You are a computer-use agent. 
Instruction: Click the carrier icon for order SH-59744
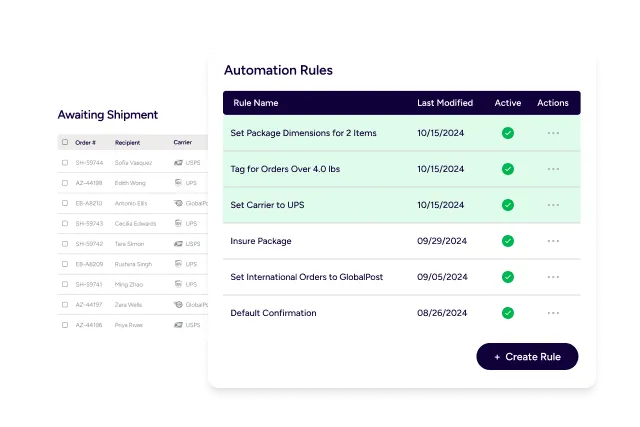(178, 161)
